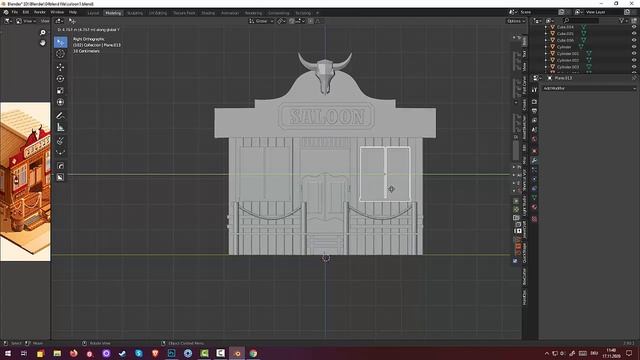The width and height of the screenshot is (640, 360).
Task: Select the Move tool
Action: click(x=60, y=67)
